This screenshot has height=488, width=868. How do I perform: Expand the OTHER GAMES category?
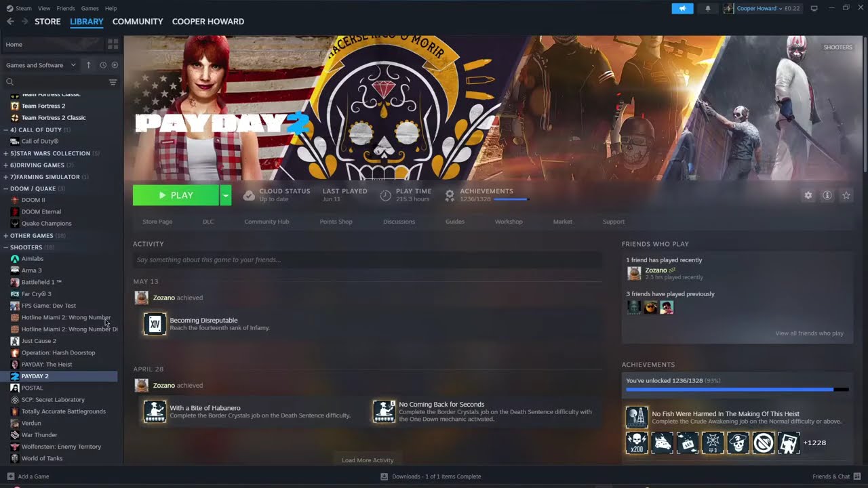[5, 236]
